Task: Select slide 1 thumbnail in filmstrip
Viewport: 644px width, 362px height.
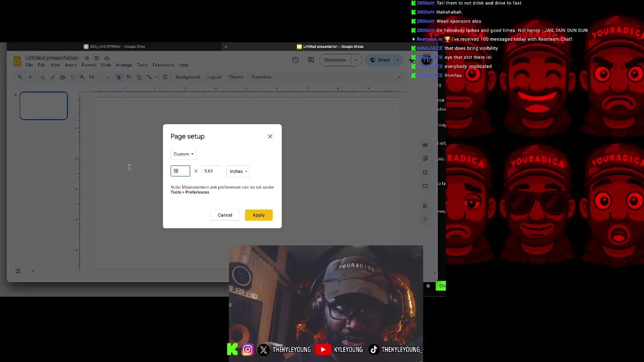Action: tap(44, 106)
